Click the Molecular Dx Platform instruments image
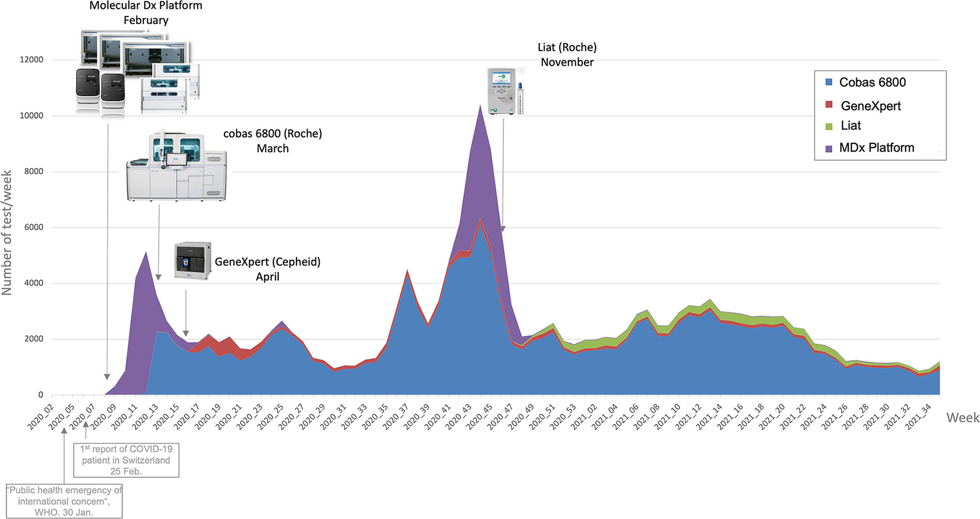 tap(137, 72)
